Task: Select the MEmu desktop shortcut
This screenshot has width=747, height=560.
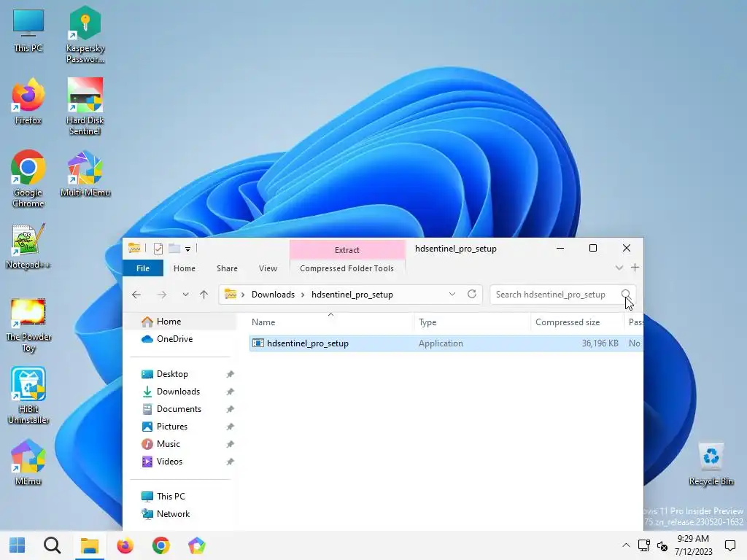Action: (x=28, y=462)
